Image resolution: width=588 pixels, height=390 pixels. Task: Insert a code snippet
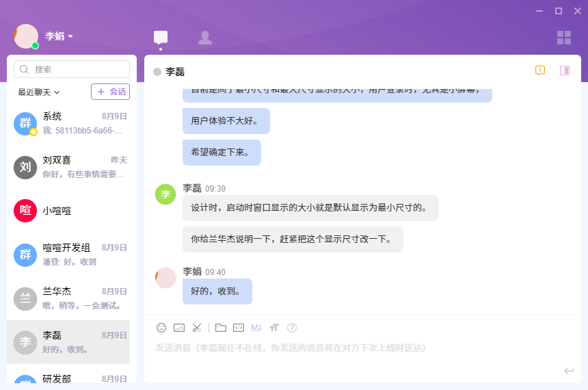pyautogui.click(x=239, y=328)
